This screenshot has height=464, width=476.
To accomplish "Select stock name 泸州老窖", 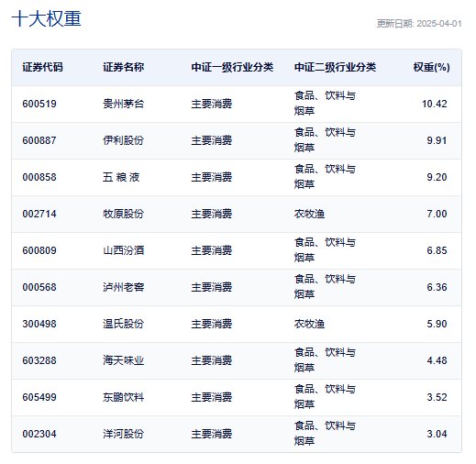I will [x=123, y=287].
